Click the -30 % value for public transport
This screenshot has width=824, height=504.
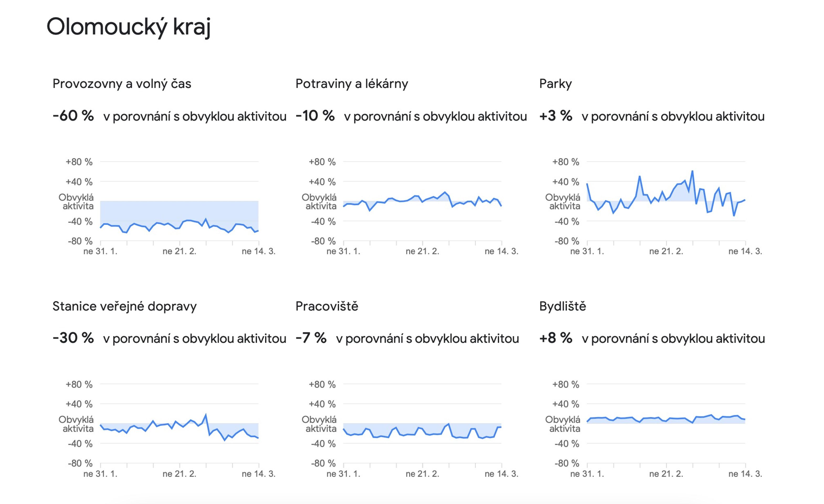coord(73,338)
